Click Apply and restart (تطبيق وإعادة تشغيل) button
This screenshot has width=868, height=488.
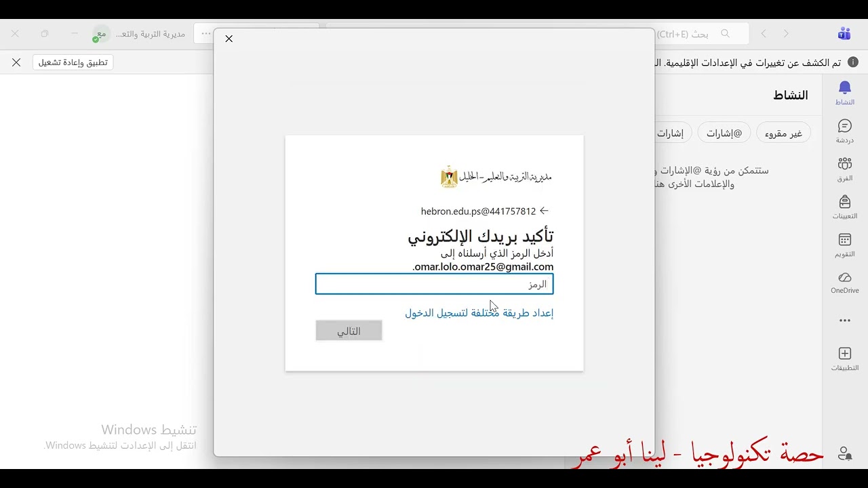pos(73,62)
